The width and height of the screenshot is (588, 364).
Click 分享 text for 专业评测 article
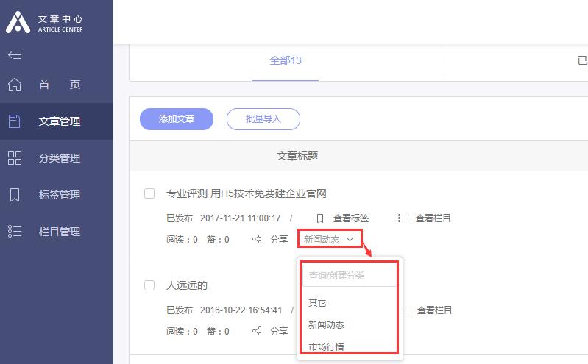point(279,239)
